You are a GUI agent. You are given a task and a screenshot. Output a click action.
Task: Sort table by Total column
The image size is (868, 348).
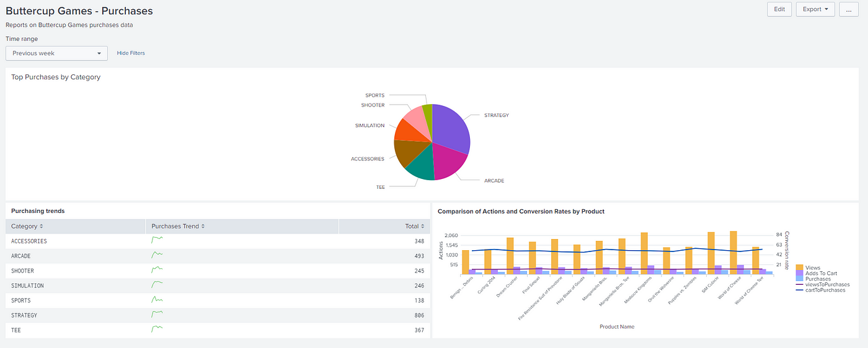click(x=415, y=227)
